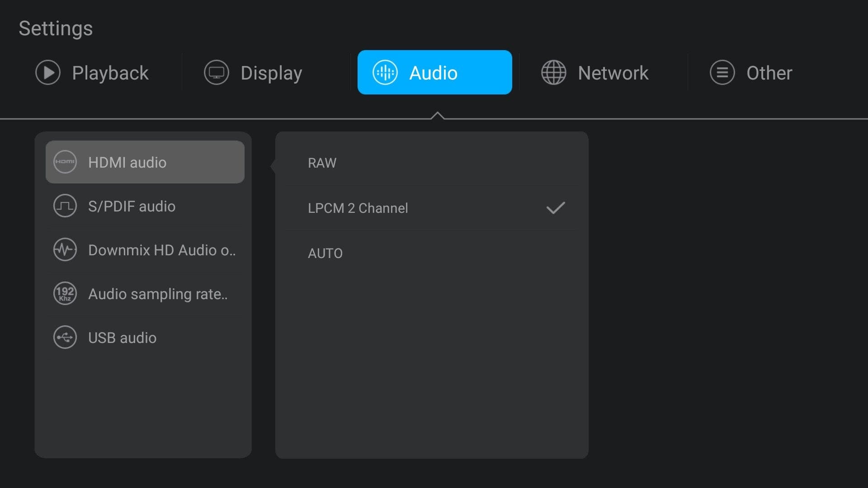868x488 pixels.
Task: Switch to the Network tab
Action: 613,73
